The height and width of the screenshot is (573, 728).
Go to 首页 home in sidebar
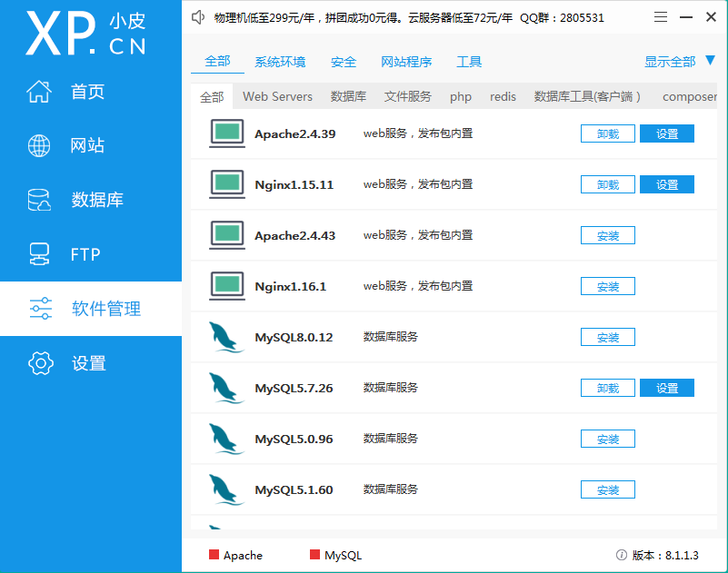click(x=87, y=92)
